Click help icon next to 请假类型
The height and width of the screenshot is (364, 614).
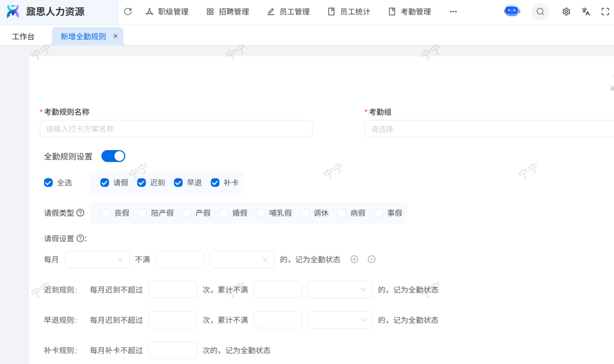[80, 213]
